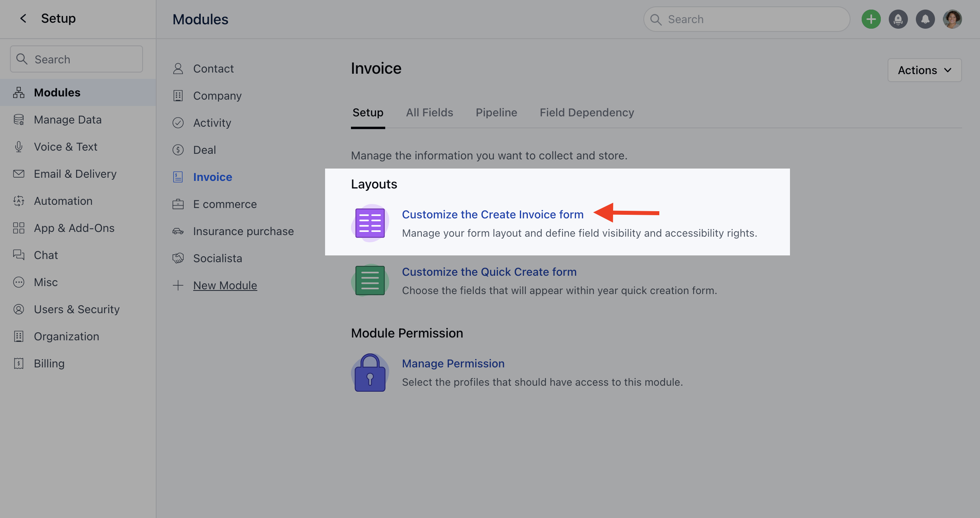Click the New Module link
This screenshot has height=518, width=980.
tap(225, 285)
